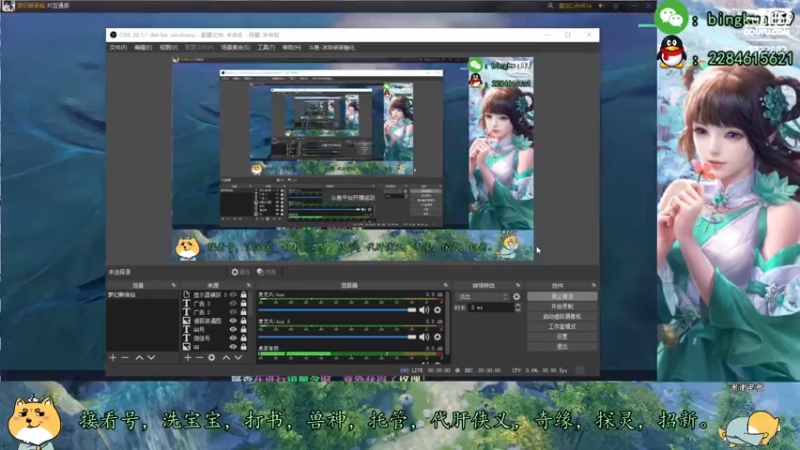Click the QQ penguin icon in overlay
Viewport: 800px width, 450px height.
[672, 52]
